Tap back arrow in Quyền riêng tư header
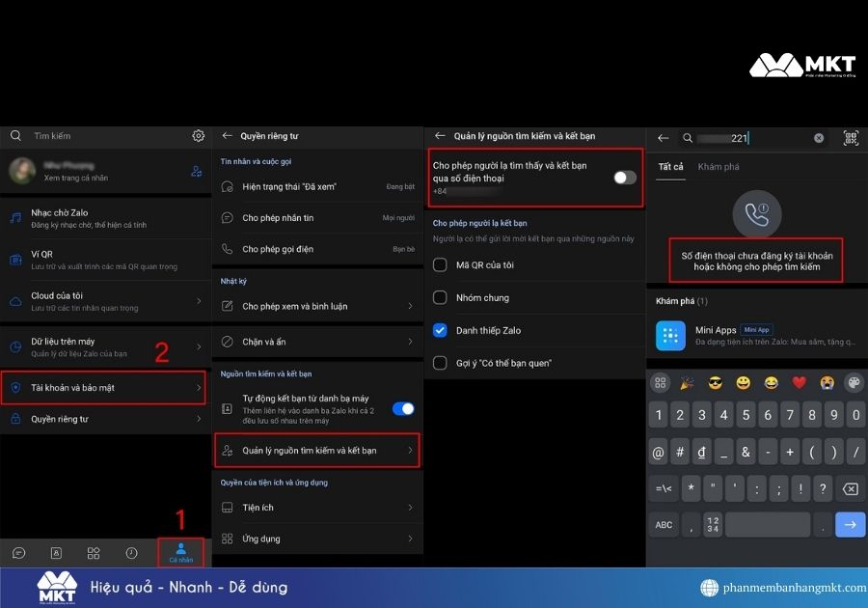Screen dimensions: 868x608 point(229,136)
